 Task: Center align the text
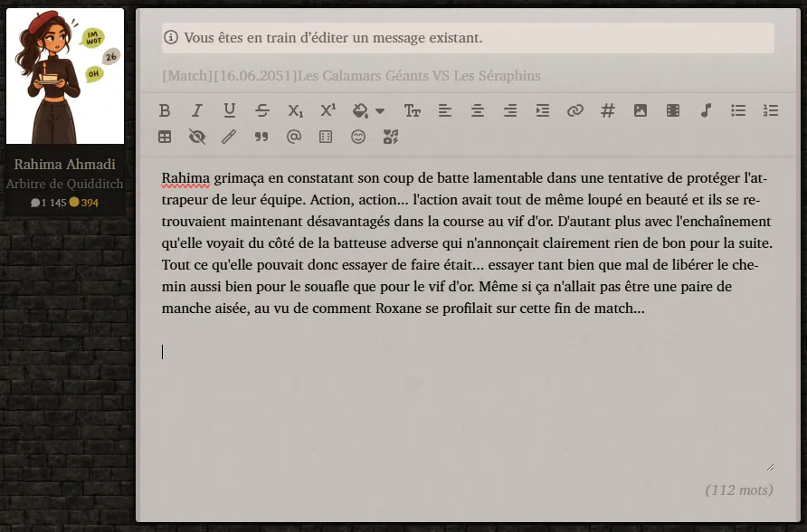pyautogui.click(x=478, y=110)
